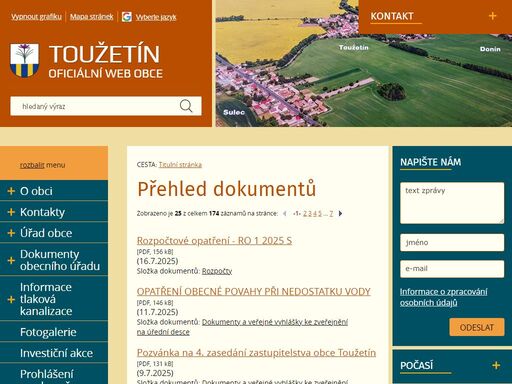Open the Úřad obce menu item
The height and width of the screenshot is (384, 512).
pyautogui.click(x=46, y=233)
